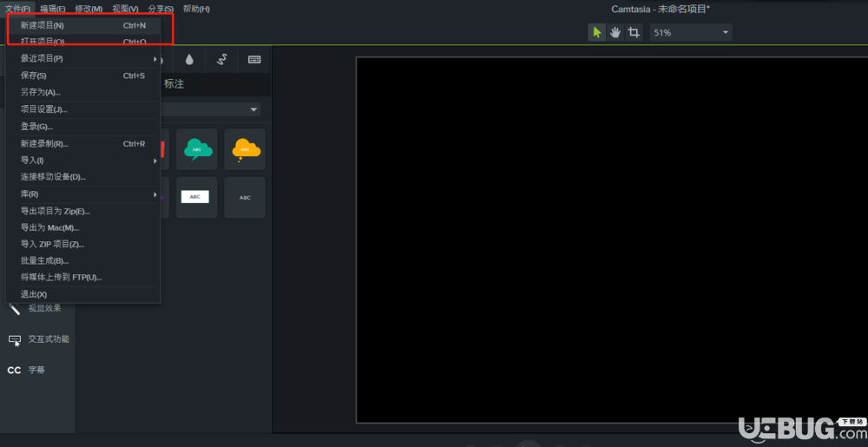Select 将媒体上传到 FTP(U)... entry
This screenshot has height=447, width=868.
(83, 278)
